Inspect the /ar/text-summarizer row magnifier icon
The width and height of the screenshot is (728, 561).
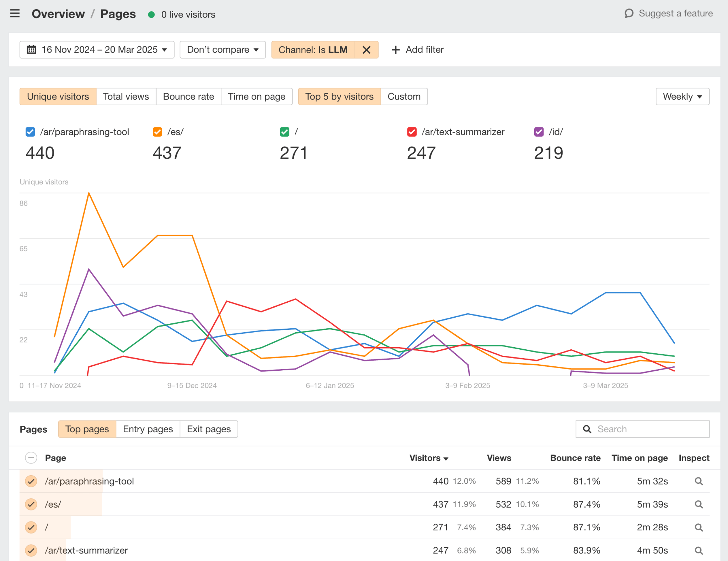[x=699, y=550]
